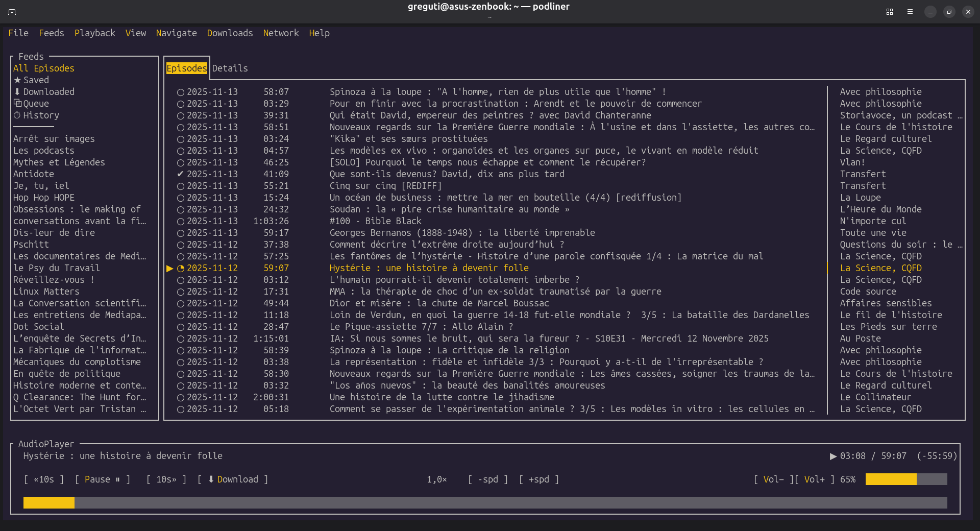The image size is (980, 531).
Task: Mark 'Cinq sur cinq [REDIFF]' episode as played
Action: tap(180, 186)
